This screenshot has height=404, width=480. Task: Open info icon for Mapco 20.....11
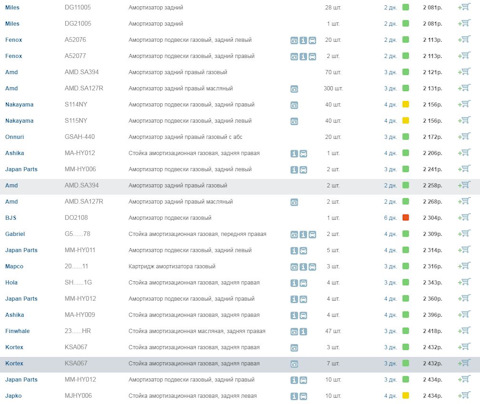(x=303, y=267)
